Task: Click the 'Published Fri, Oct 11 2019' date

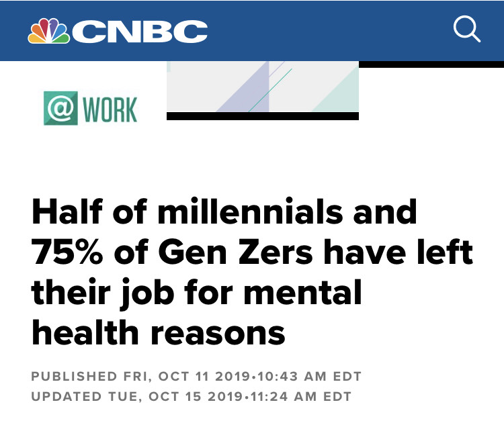Action: (140, 377)
